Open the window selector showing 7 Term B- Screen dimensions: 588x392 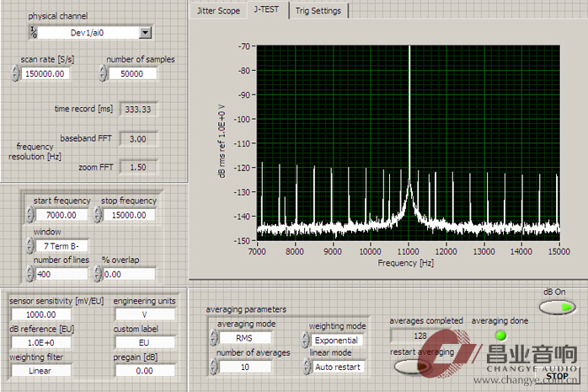click(61, 246)
